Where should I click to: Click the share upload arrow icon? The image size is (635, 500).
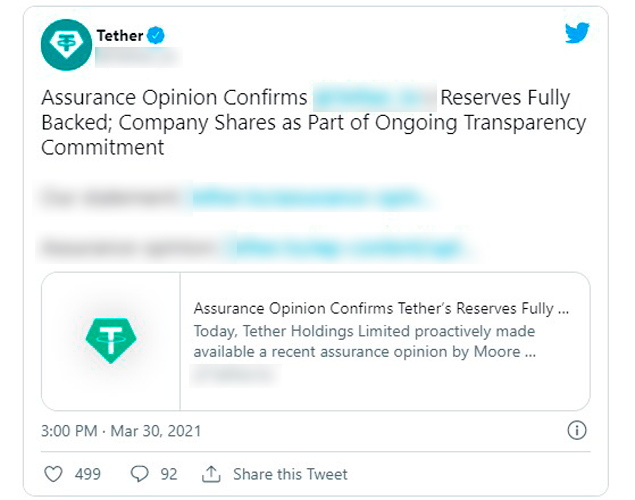point(211,473)
